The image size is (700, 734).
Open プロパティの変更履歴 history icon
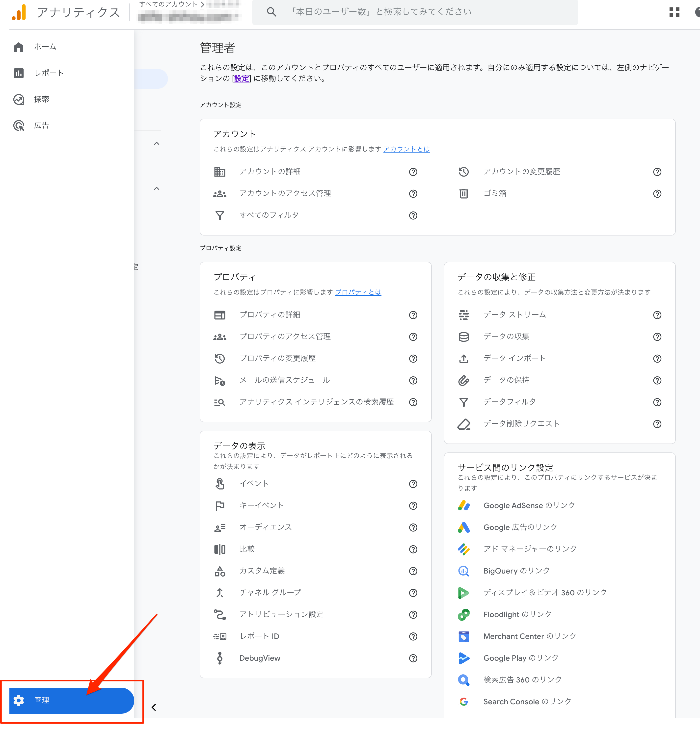click(220, 358)
